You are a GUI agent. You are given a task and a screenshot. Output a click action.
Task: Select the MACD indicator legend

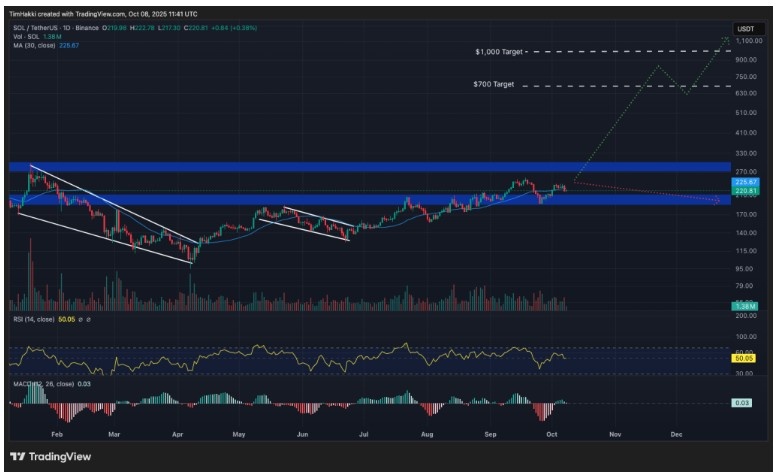pos(44,384)
